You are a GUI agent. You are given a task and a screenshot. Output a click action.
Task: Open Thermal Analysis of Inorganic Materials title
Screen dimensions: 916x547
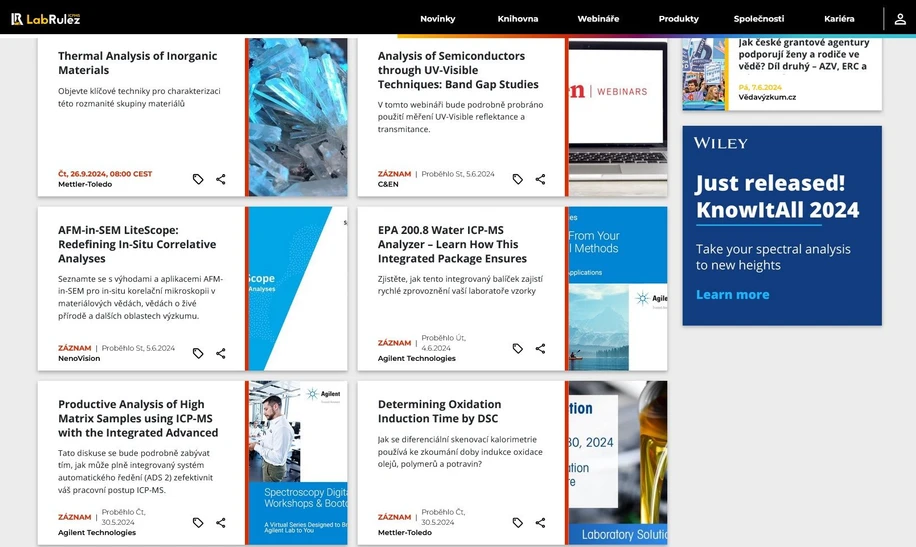(137, 63)
